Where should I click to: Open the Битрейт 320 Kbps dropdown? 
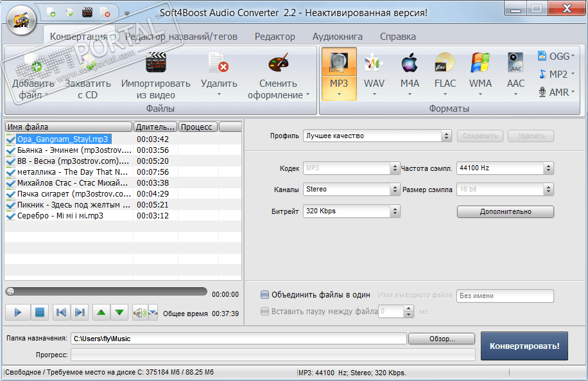[x=351, y=211]
